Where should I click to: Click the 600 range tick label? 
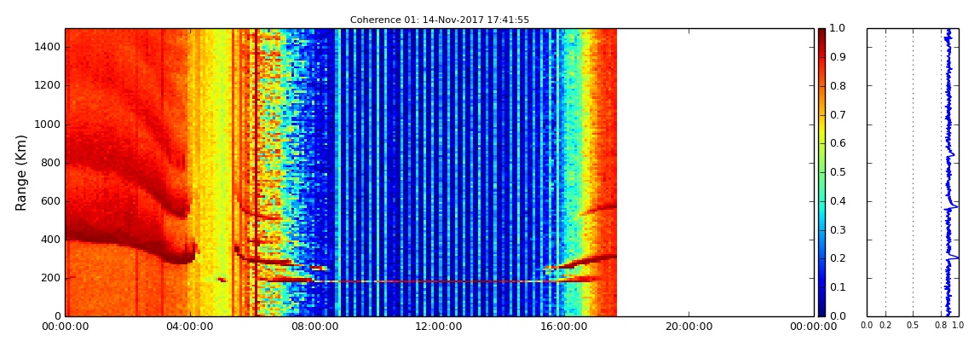50,200
